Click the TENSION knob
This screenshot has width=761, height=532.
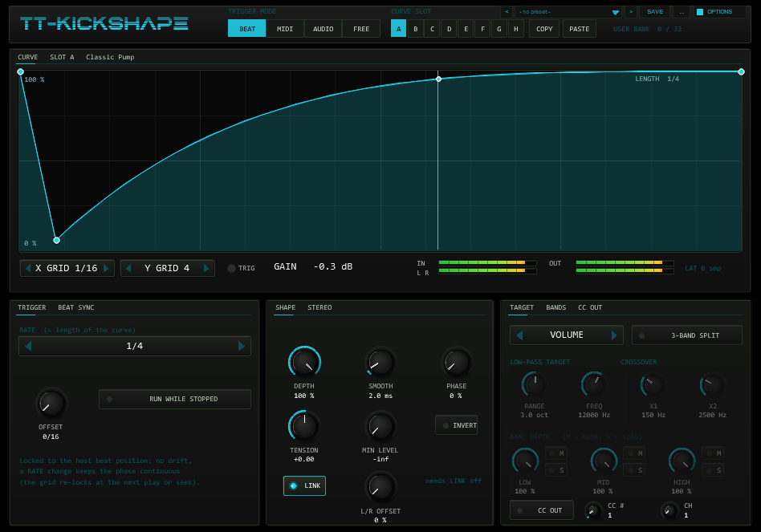(304, 426)
